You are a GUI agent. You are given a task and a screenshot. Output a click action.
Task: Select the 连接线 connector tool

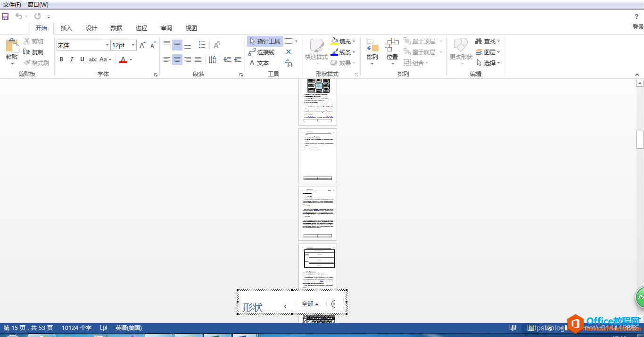coord(262,52)
